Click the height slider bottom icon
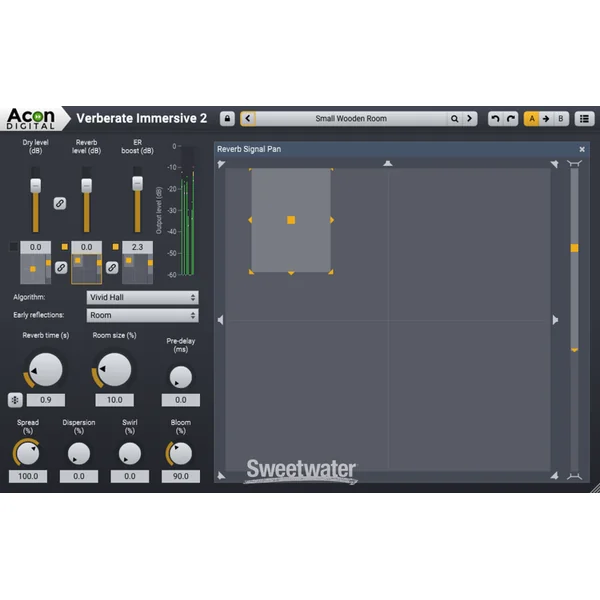The image size is (600, 600). 574,476
